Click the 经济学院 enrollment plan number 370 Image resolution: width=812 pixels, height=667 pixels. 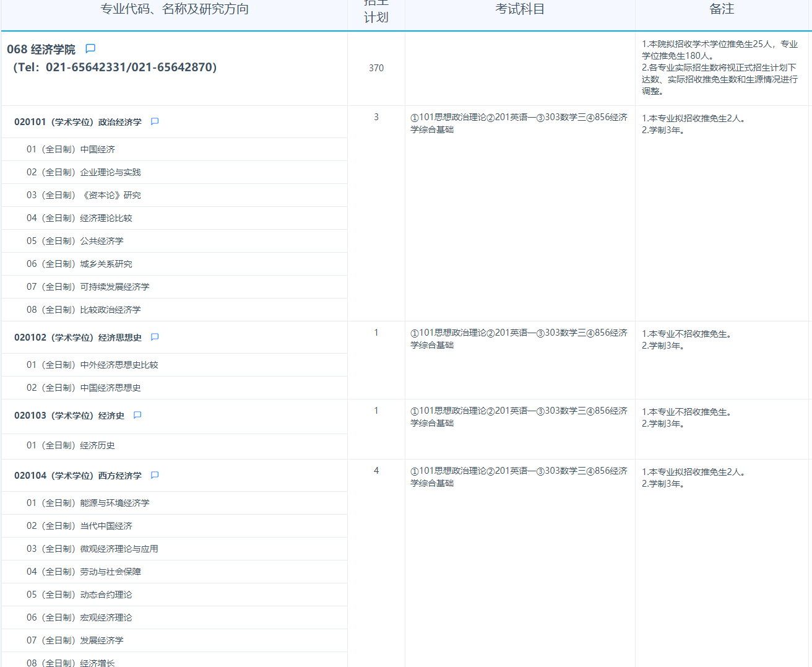coord(376,68)
